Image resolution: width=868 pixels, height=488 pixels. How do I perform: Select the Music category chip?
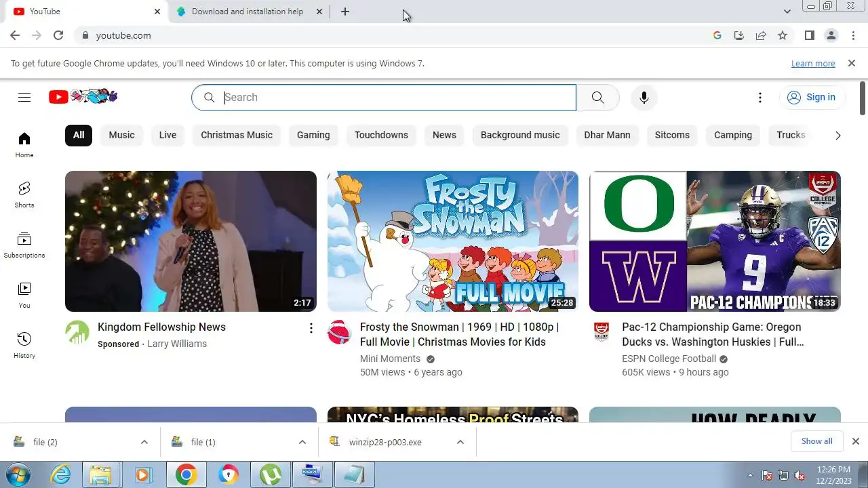(122, 135)
